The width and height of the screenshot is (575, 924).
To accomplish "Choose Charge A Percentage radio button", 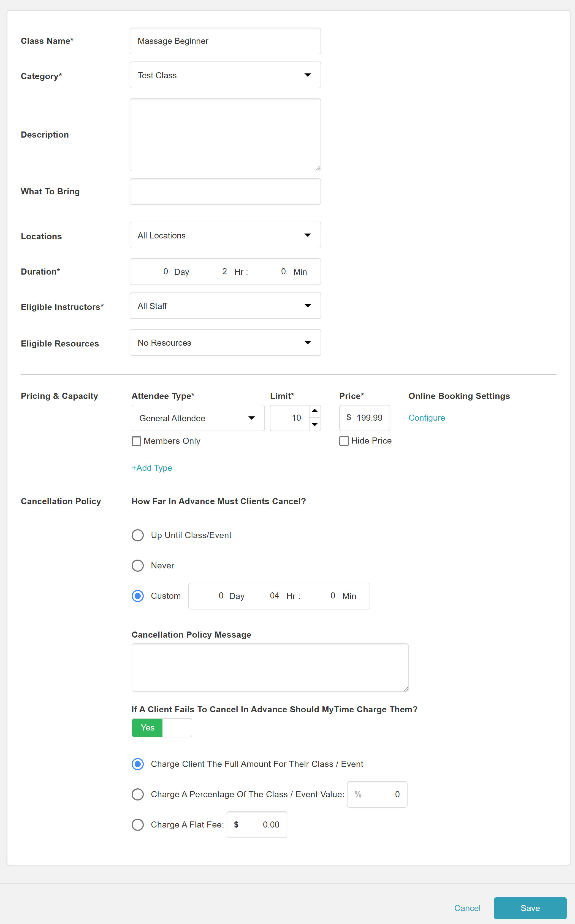I will [138, 794].
